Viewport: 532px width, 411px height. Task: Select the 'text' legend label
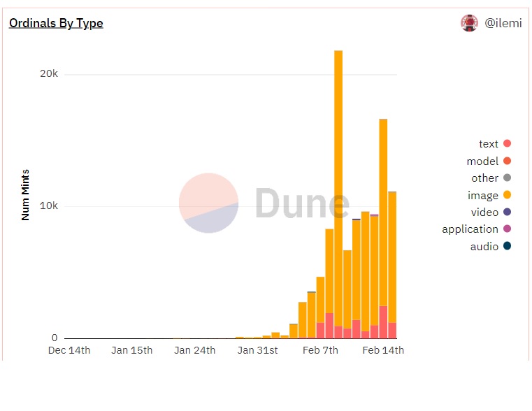point(489,144)
